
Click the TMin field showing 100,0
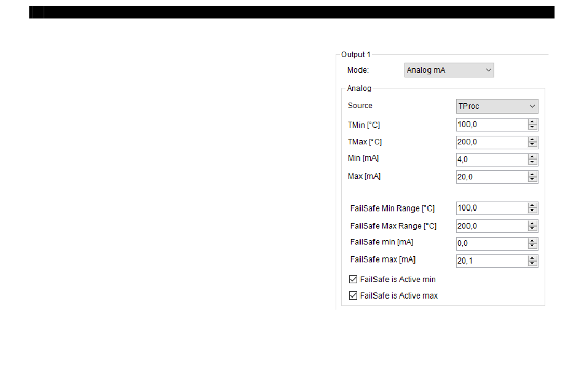(x=492, y=125)
